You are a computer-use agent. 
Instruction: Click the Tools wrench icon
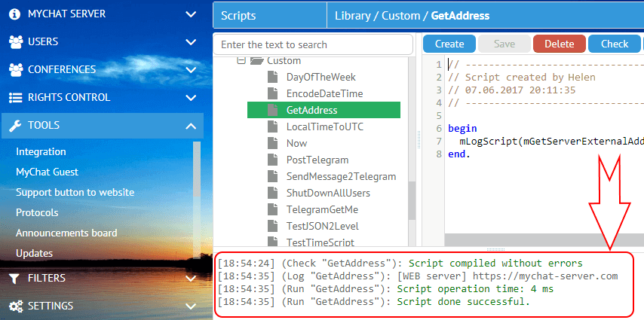pyautogui.click(x=15, y=126)
